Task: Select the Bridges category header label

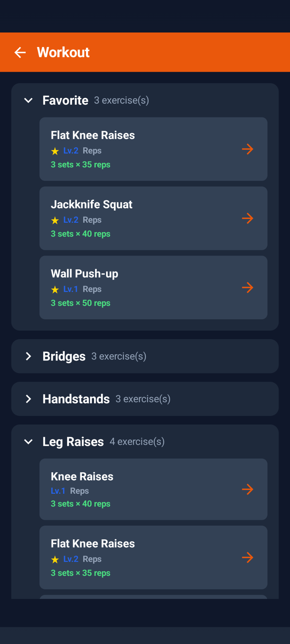Action: tap(64, 356)
